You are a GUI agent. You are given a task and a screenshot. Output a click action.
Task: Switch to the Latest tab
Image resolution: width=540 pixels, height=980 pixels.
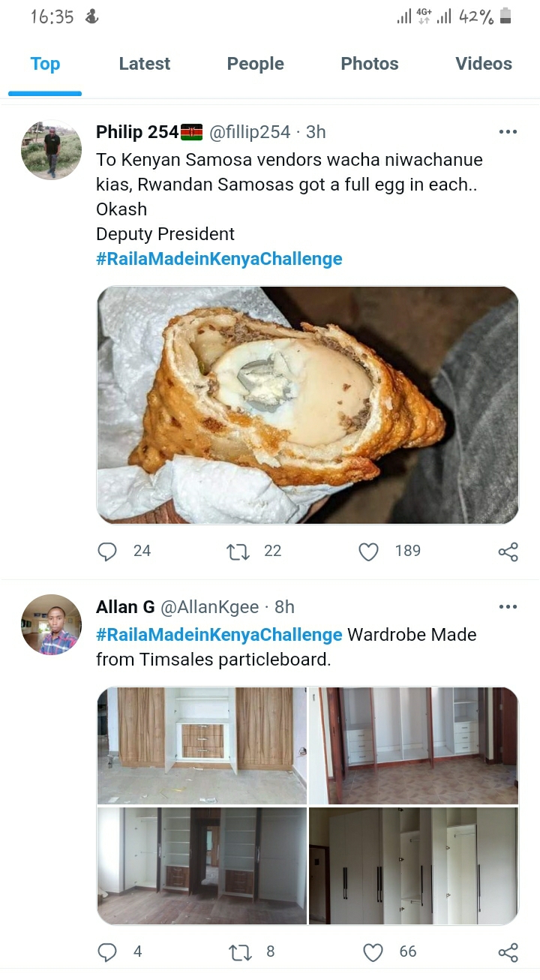click(145, 65)
